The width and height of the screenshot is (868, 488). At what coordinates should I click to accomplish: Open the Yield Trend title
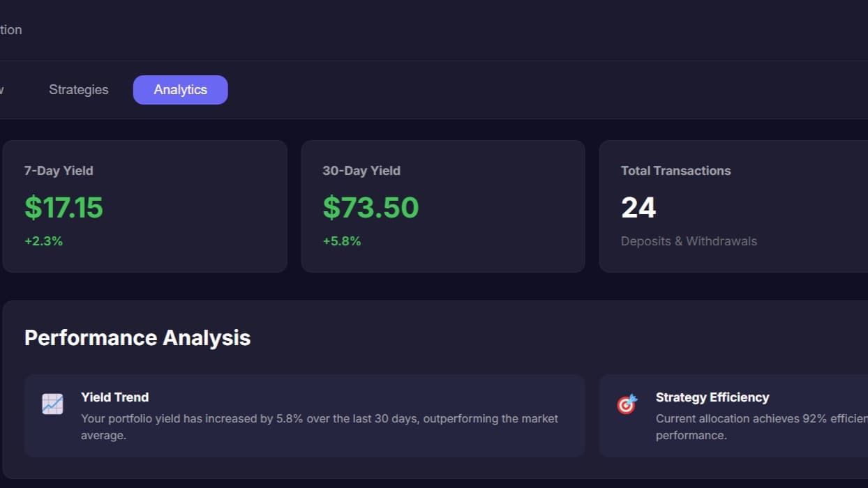pyautogui.click(x=114, y=397)
